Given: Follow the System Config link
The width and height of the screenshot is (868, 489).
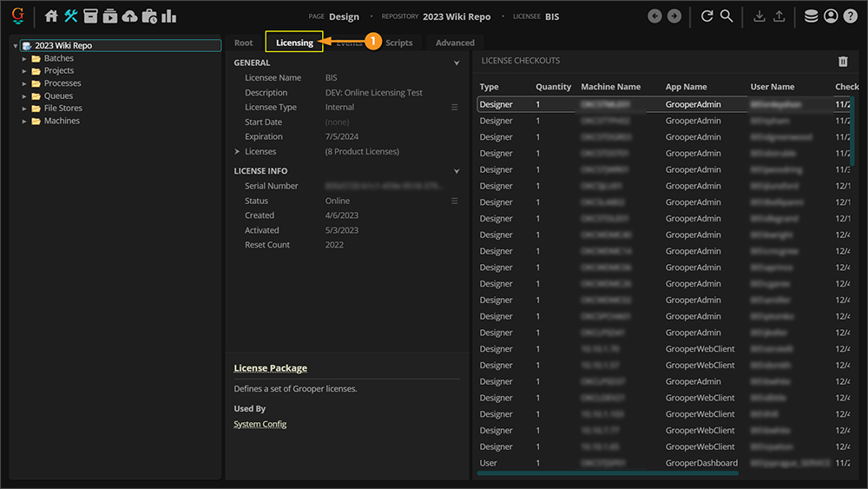Looking at the screenshot, I should pos(260,424).
